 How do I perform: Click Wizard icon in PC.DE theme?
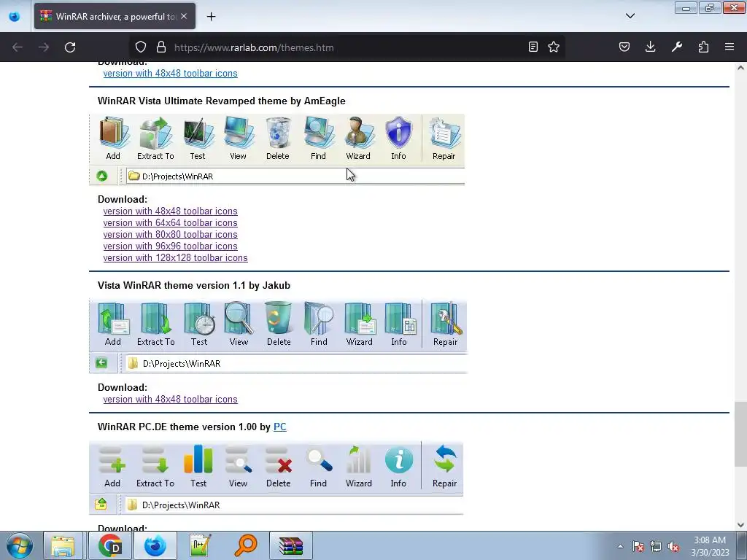(x=358, y=459)
